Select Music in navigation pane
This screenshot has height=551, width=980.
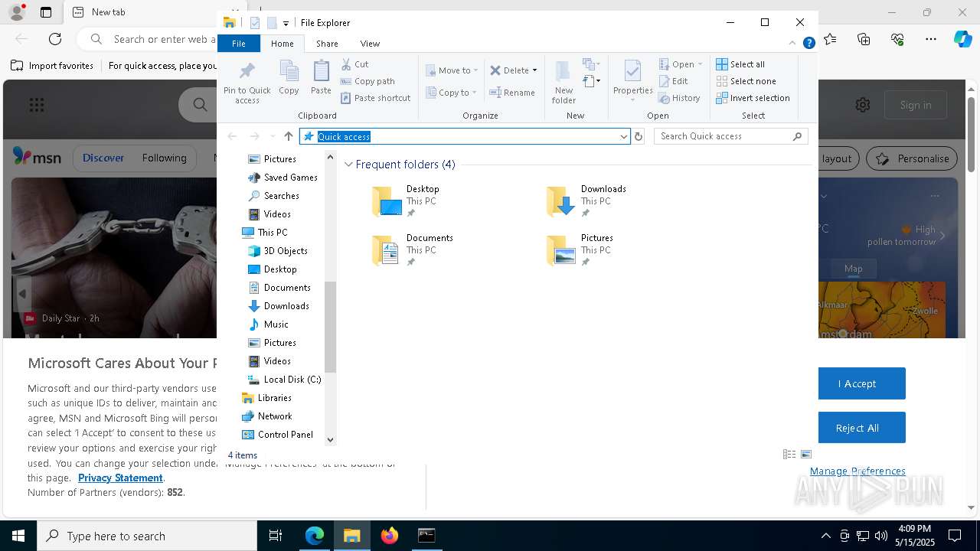coord(268,324)
